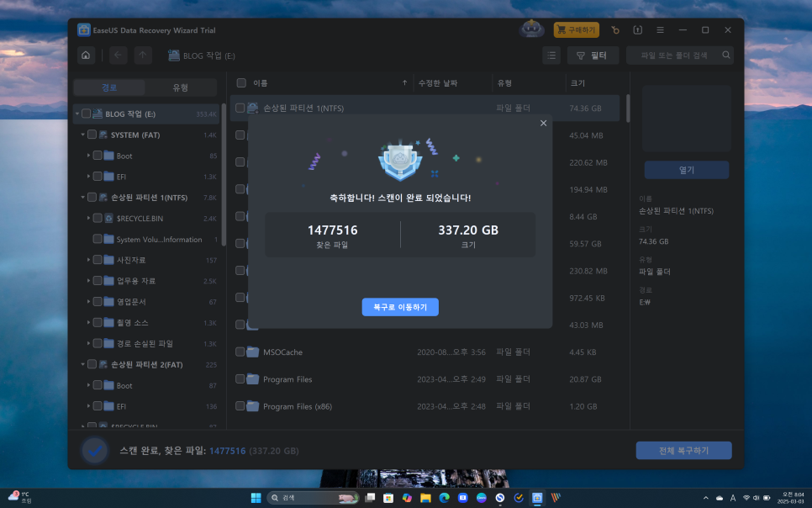812x508 pixels.
Task: Focus the 파일 또는 폴더 검색 search field
Action: pos(679,56)
